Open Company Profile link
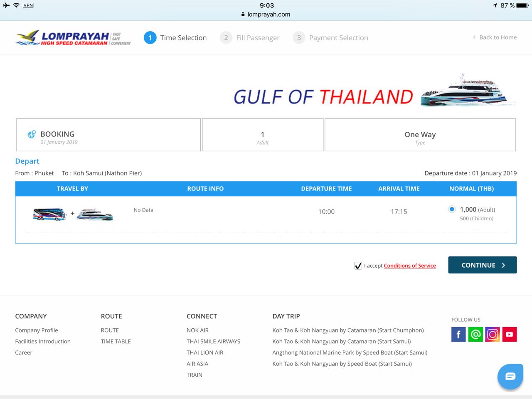 point(37,330)
